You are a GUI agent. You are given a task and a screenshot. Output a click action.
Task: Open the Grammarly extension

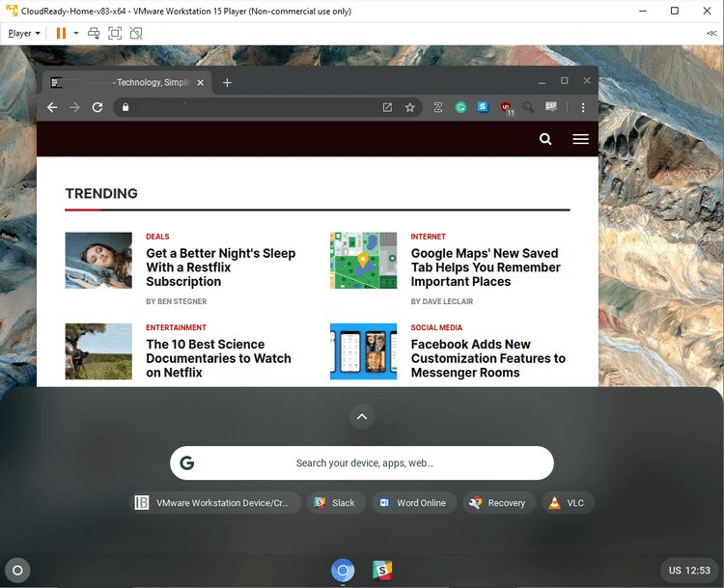tap(460, 107)
